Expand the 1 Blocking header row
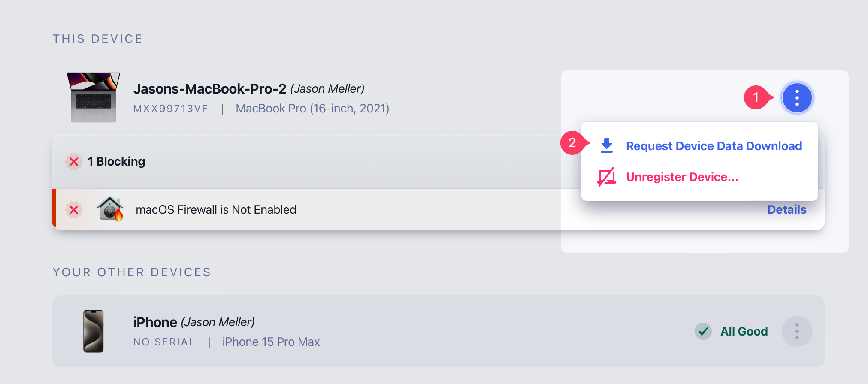868x384 pixels. (x=300, y=162)
